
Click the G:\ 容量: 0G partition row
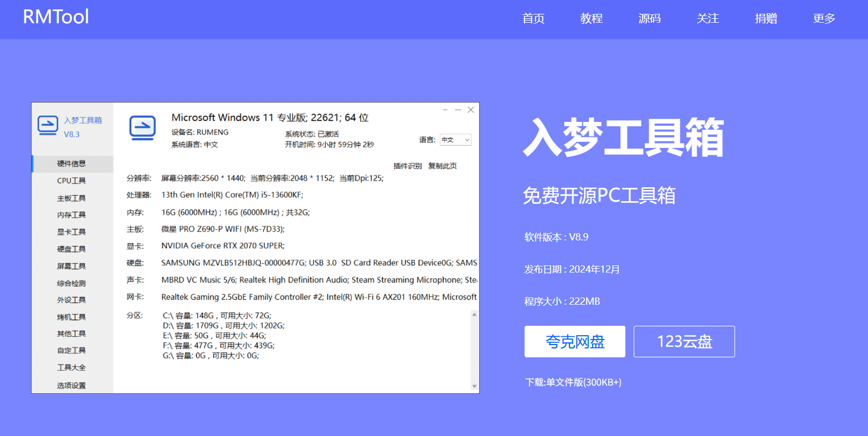(211, 356)
